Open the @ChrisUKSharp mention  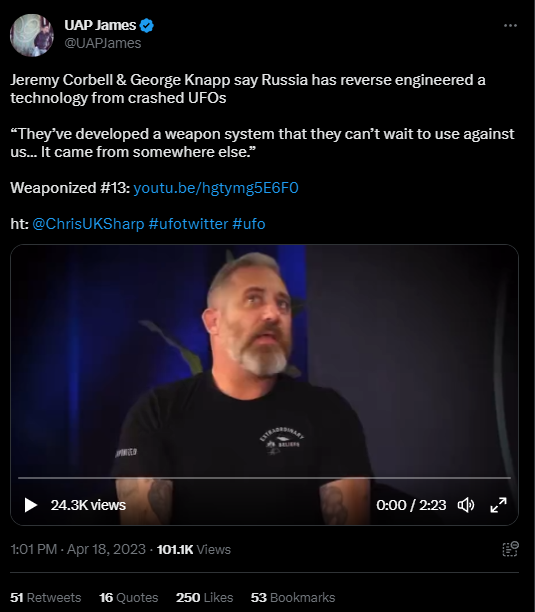[x=88, y=224]
